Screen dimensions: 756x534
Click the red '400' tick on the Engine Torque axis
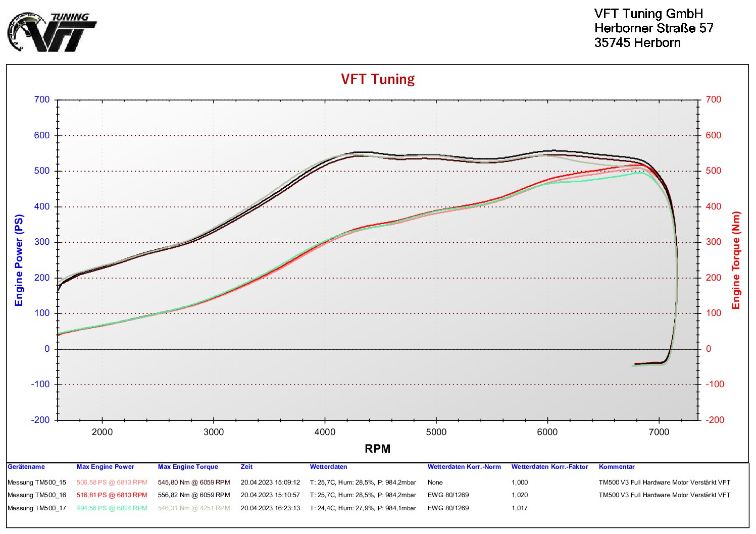coord(714,206)
